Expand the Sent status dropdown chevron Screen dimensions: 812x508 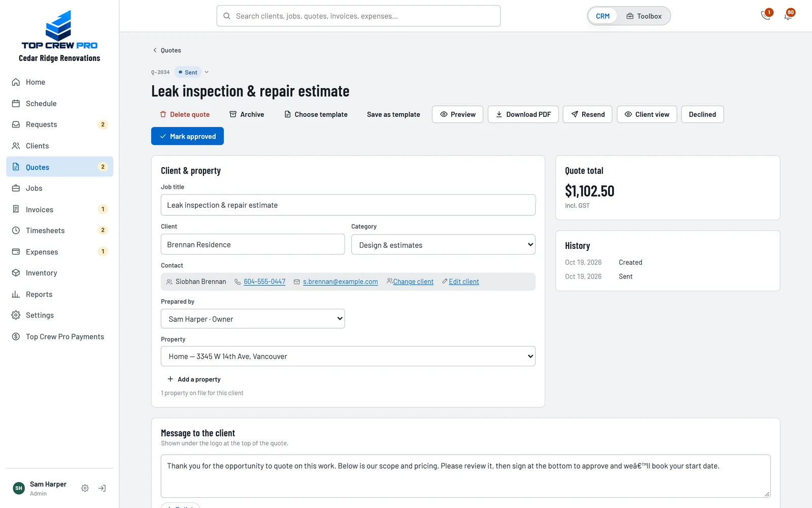[x=207, y=72]
